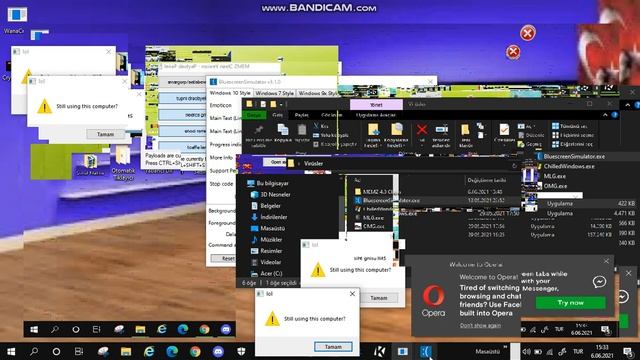
Task: Open Start menu on the bottom taskbar
Action: click(11, 351)
